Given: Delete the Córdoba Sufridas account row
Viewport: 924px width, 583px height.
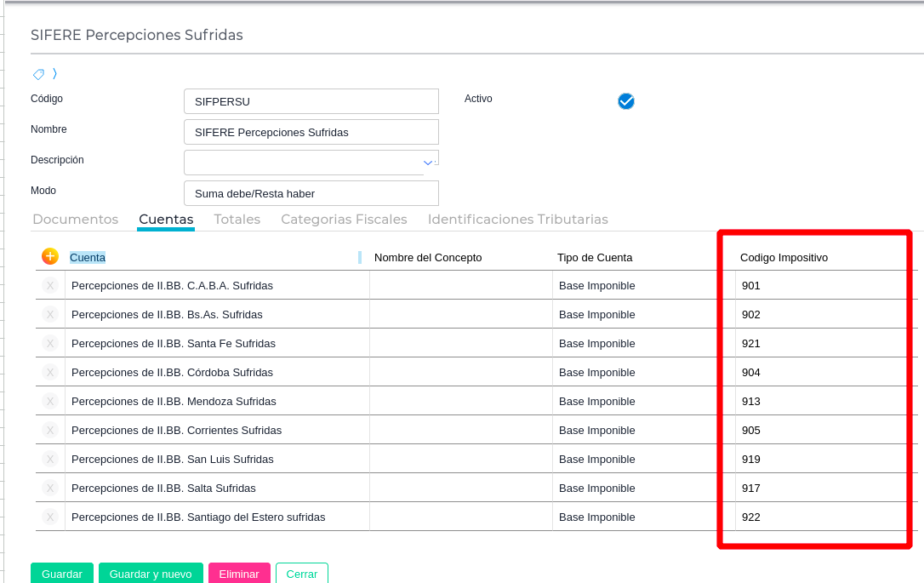Looking at the screenshot, I should point(50,373).
